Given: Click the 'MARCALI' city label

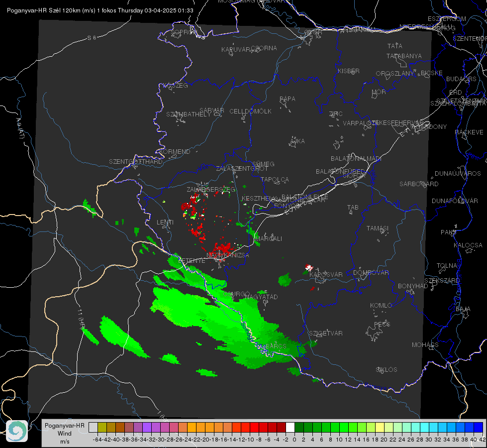Looking at the screenshot, I should coord(268,238).
